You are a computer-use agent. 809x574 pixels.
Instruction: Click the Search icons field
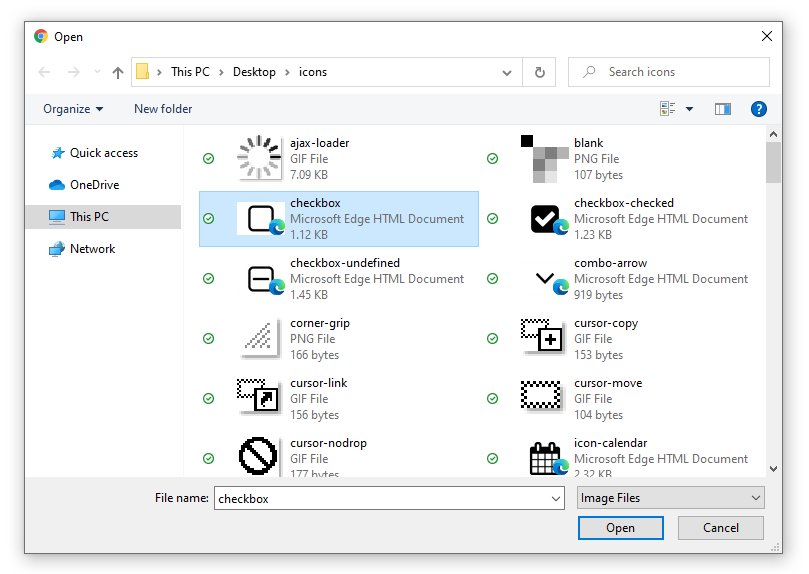(x=669, y=72)
